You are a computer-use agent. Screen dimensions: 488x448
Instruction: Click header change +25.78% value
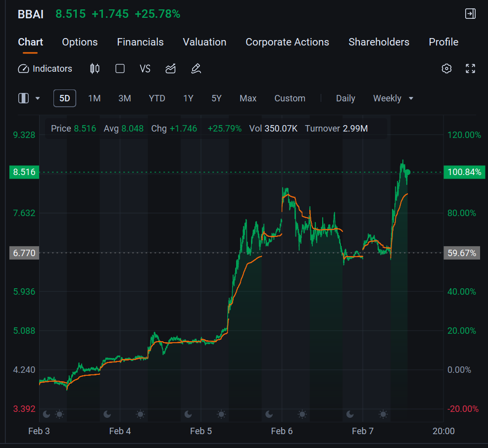tap(157, 14)
